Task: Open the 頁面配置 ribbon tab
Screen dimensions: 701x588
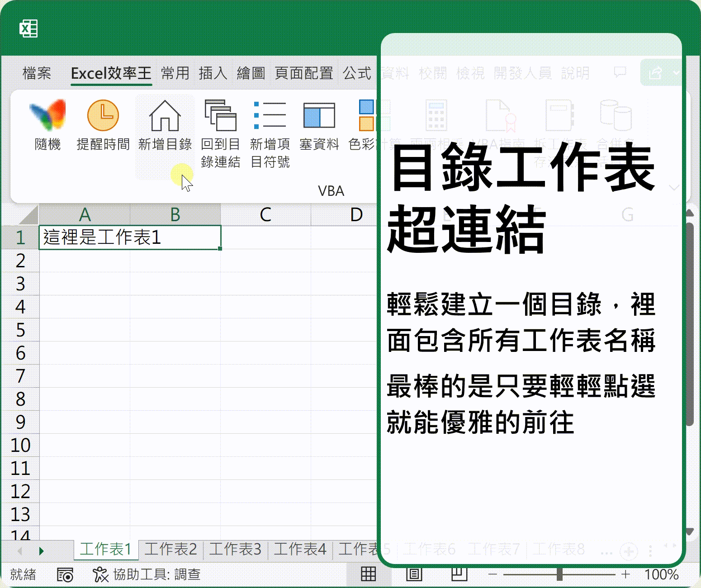Action: (304, 73)
